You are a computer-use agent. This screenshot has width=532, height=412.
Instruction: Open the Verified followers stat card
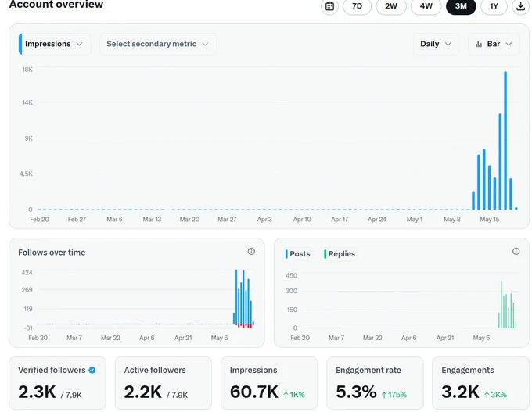click(x=57, y=383)
